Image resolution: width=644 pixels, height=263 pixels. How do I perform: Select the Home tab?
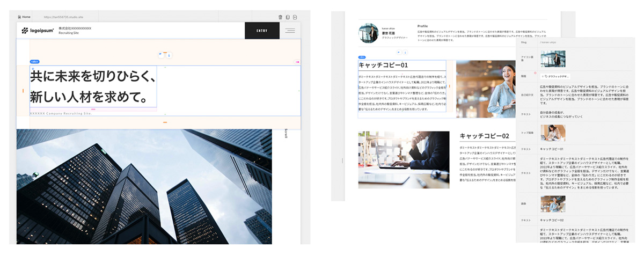click(24, 17)
